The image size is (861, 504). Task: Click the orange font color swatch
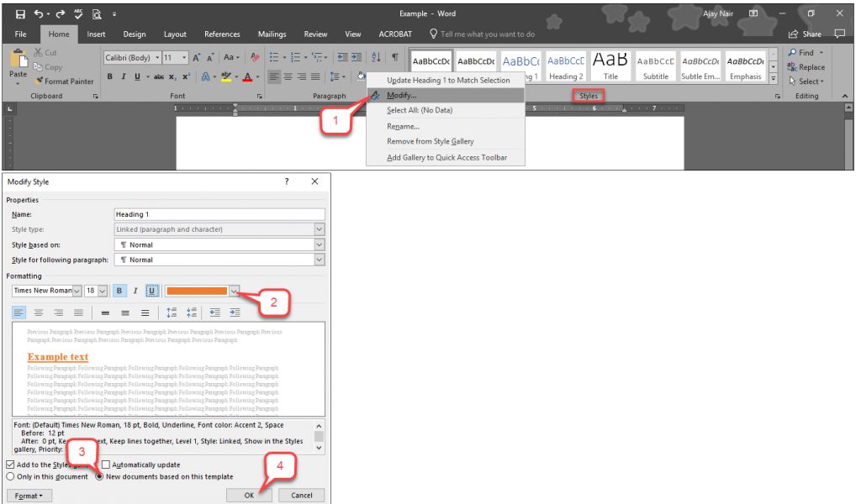[x=198, y=290]
